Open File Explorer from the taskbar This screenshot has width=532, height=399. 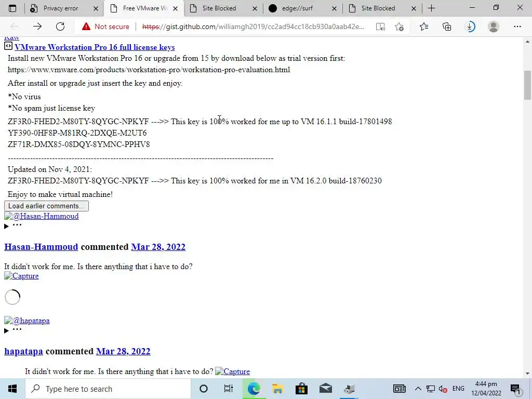277,389
